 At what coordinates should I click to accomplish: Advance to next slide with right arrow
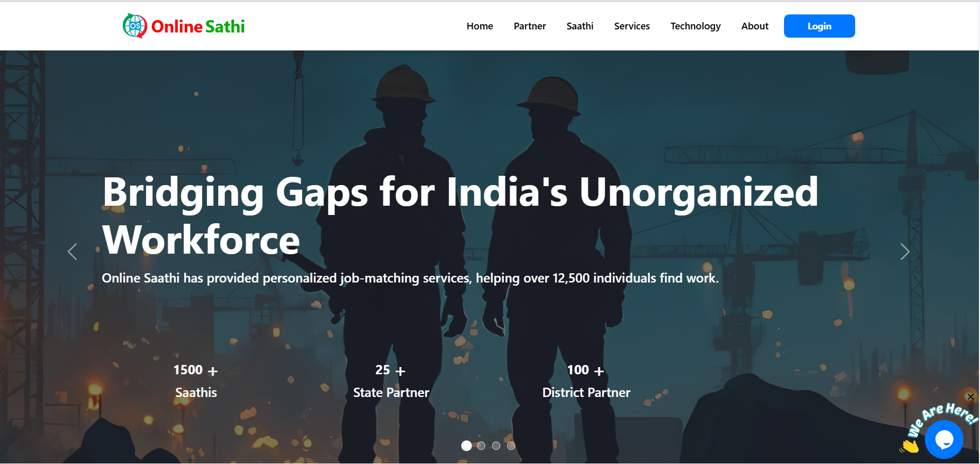pyautogui.click(x=904, y=252)
